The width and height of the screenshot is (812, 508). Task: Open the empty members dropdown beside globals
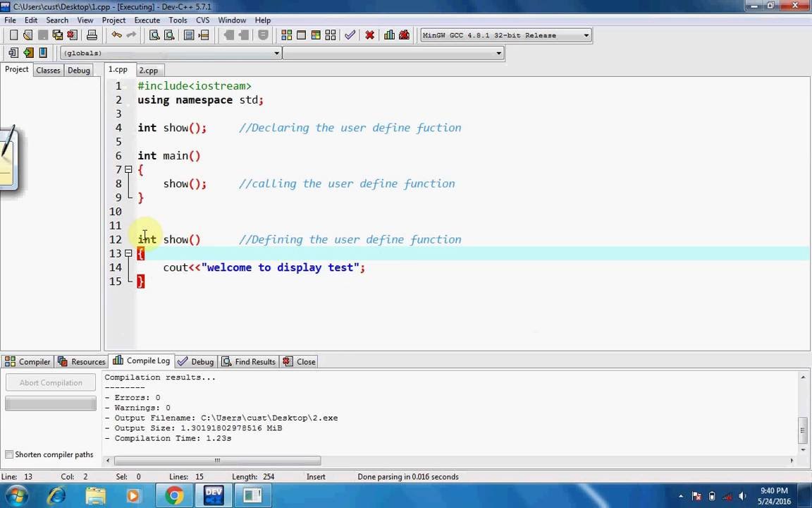(499, 53)
